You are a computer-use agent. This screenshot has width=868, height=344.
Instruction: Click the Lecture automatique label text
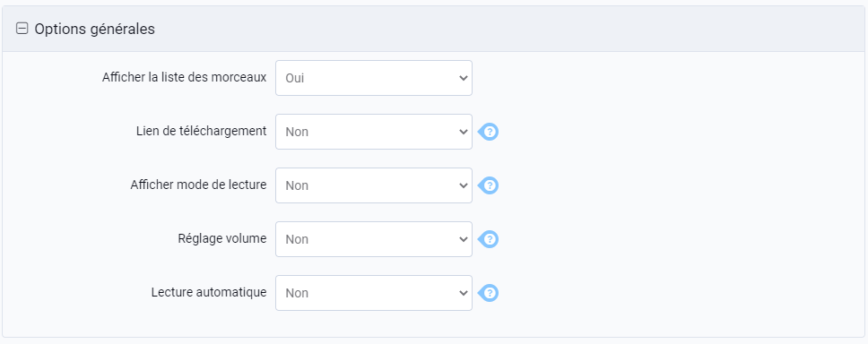point(209,292)
